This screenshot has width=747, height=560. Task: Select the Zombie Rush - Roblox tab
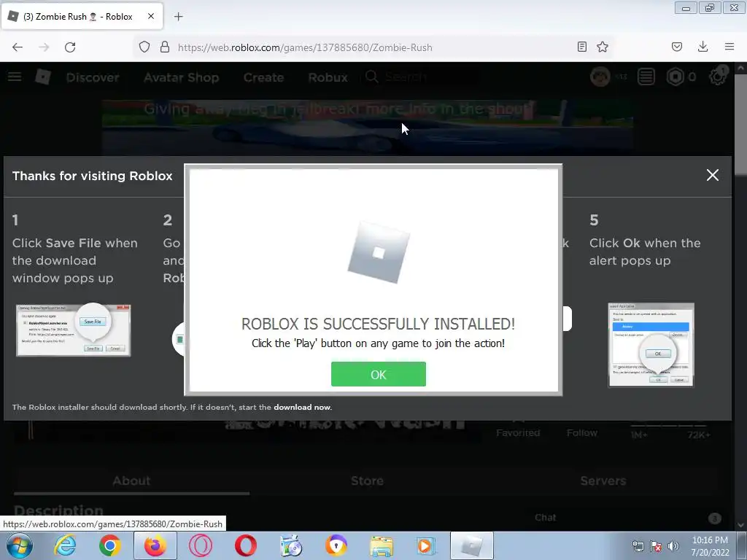(82, 16)
